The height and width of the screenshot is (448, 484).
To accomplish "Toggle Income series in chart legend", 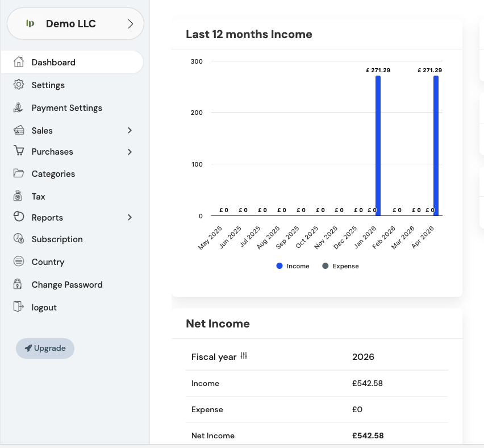I will coord(293,266).
